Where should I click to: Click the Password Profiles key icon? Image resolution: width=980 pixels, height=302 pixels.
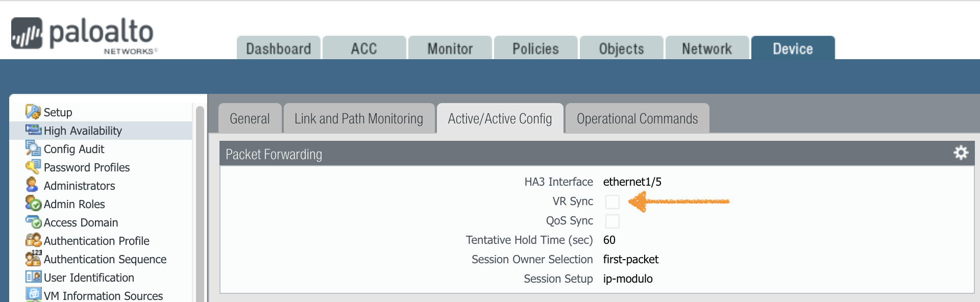tap(33, 167)
